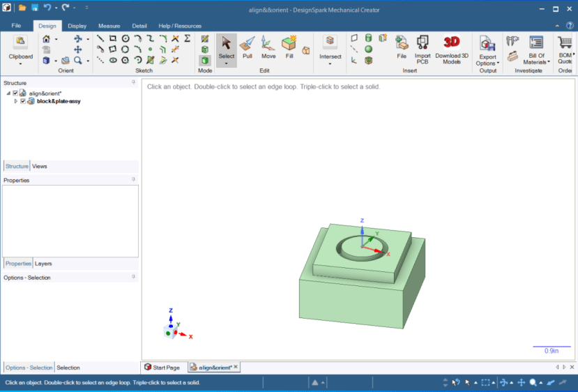Toggle Solid mode 3D icon
578x392 pixels.
click(205, 60)
